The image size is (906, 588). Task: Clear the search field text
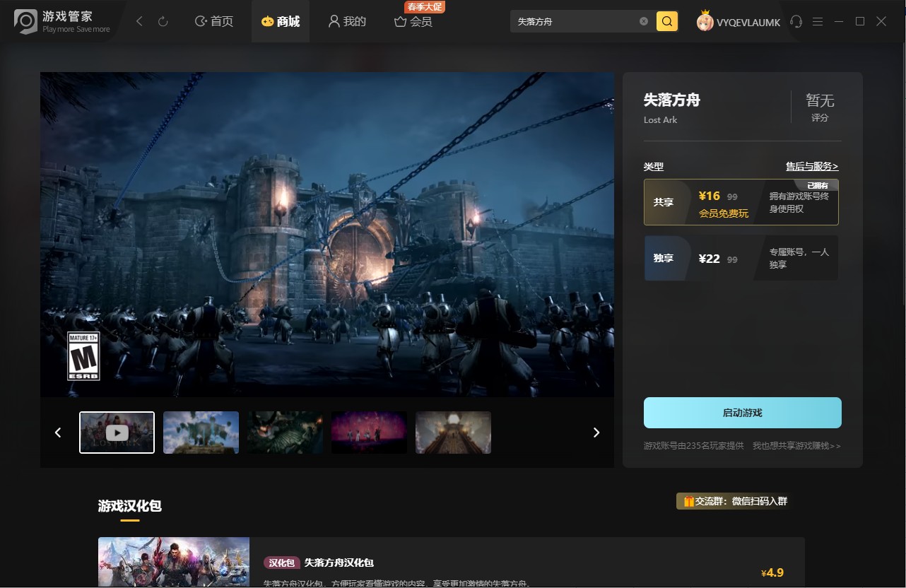pos(644,21)
